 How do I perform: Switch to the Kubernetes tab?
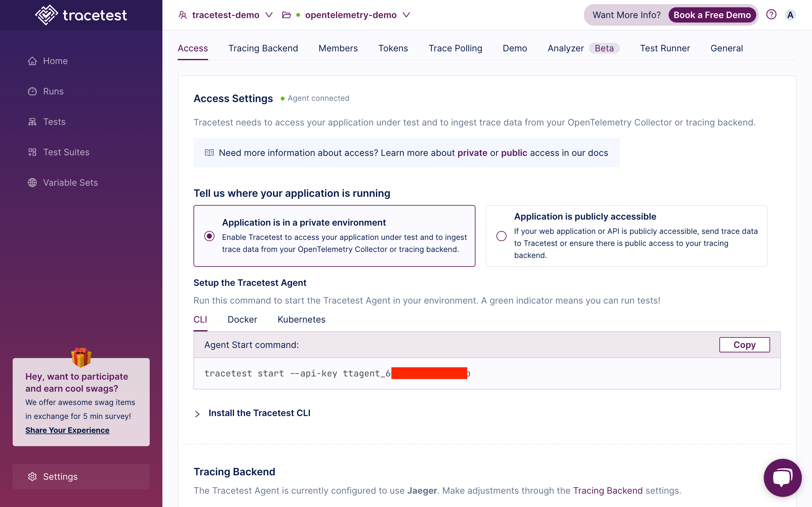click(x=302, y=319)
